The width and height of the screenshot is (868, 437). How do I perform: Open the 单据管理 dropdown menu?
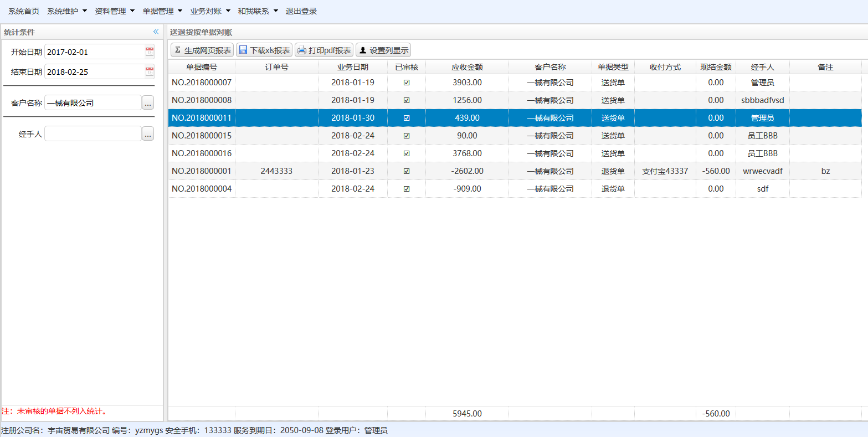162,11
